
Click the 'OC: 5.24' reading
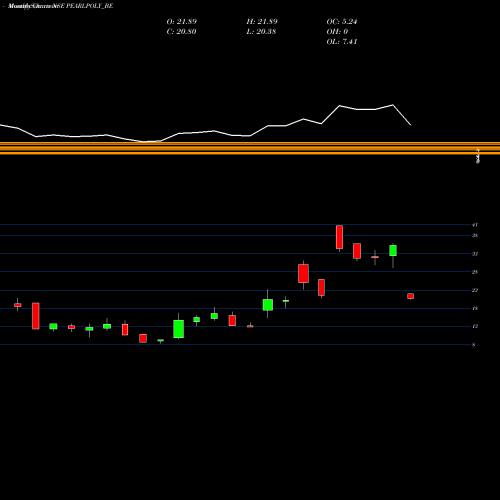click(x=342, y=22)
